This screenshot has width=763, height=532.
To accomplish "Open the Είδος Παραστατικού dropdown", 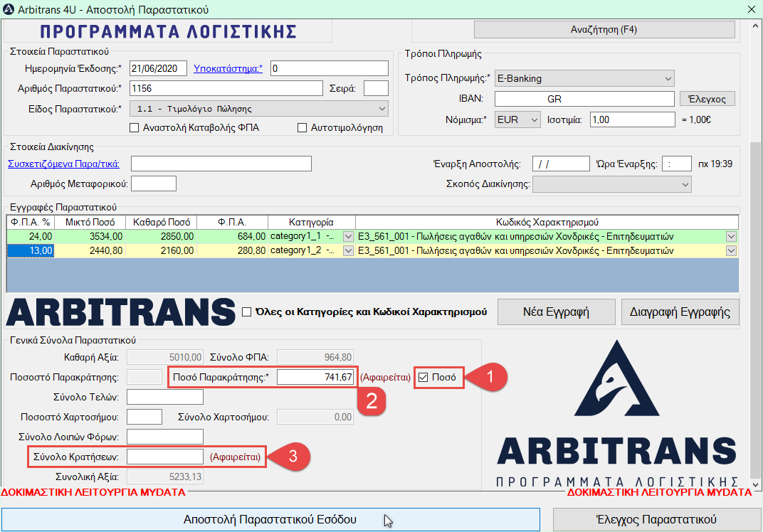I will (259, 109).
